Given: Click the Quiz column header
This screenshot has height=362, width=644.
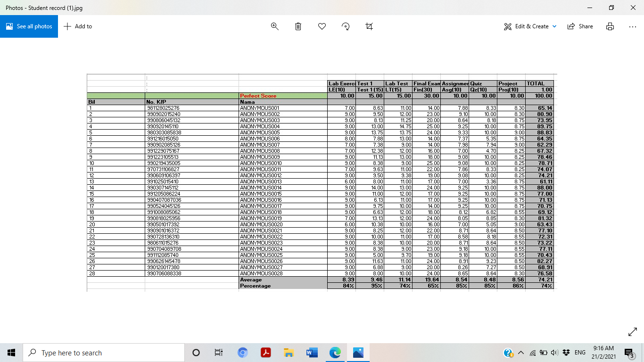Looking at the screenshot, I should [476, 83].
